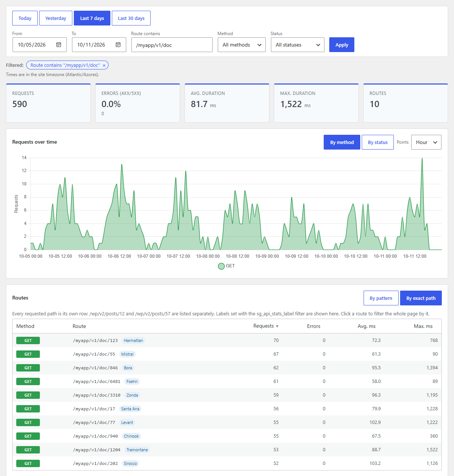Open the Status dropdown
The height and width of the screenshot is (476, 454).
[297, 45]
